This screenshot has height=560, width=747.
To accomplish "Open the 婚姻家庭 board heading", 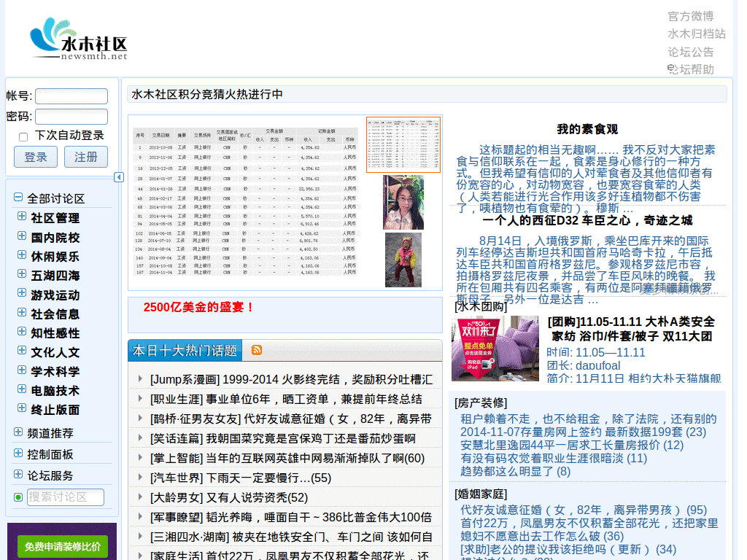I will pos(481,494).
